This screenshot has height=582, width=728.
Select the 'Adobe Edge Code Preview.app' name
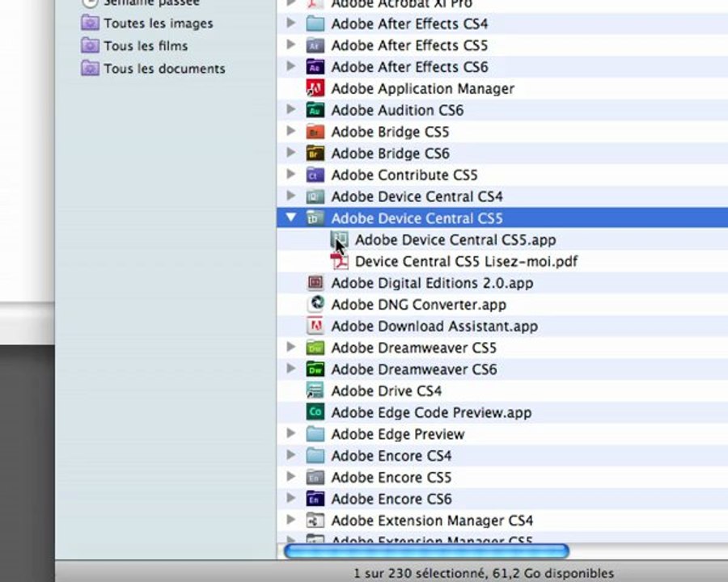pyautogui.click(x=431, y=412)
